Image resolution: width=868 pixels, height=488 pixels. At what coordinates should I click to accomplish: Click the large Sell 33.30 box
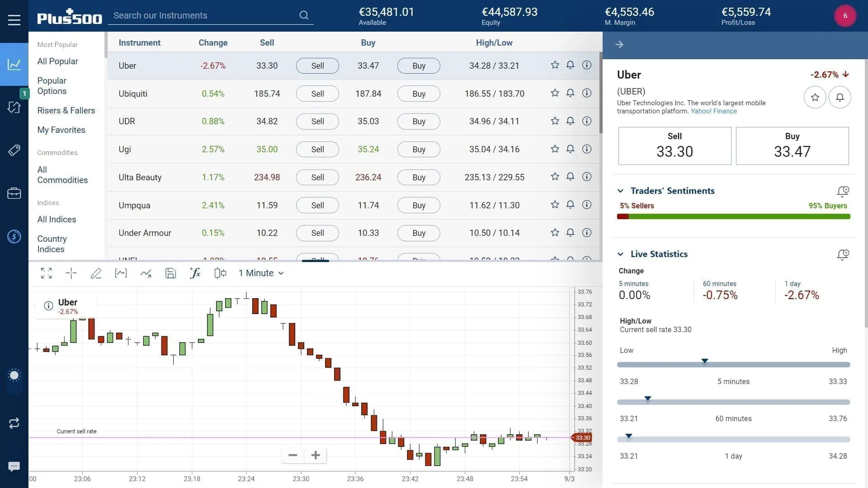pyautogui.click(x=675, y=146)
